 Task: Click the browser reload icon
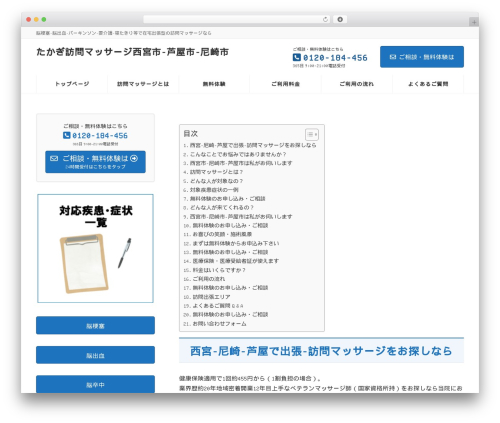tap(325, 19)
